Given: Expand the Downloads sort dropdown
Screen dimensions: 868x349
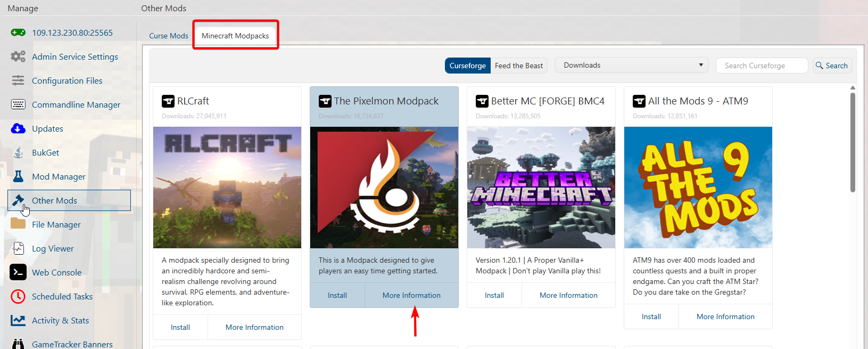Looking at the screenshot, I should (x=631, y=65).
